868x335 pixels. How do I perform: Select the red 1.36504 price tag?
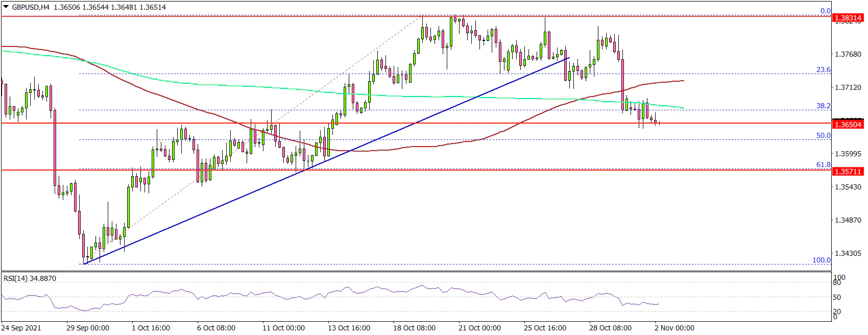(x=848, y=125)
